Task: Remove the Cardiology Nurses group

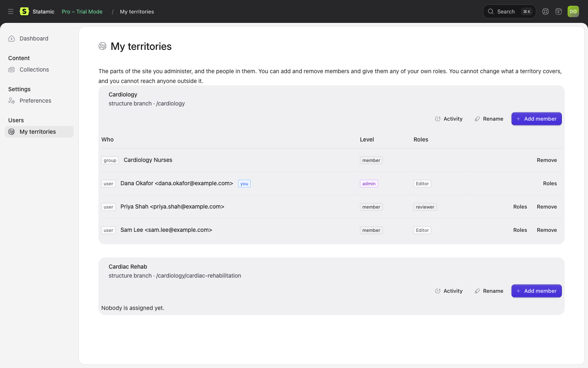Action: tap(547, 160)
